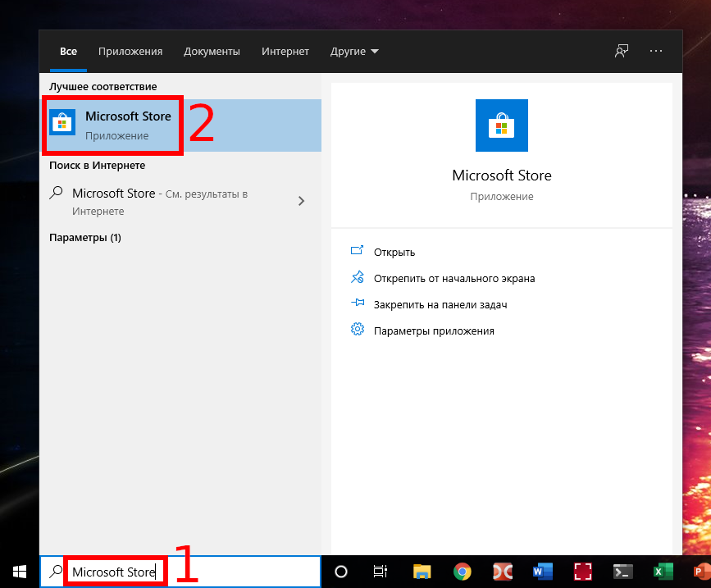The width and height of the screenshot is (711, 588).
Task: Click the Microsoft Store title in preview pane
Action: point(502,175)
